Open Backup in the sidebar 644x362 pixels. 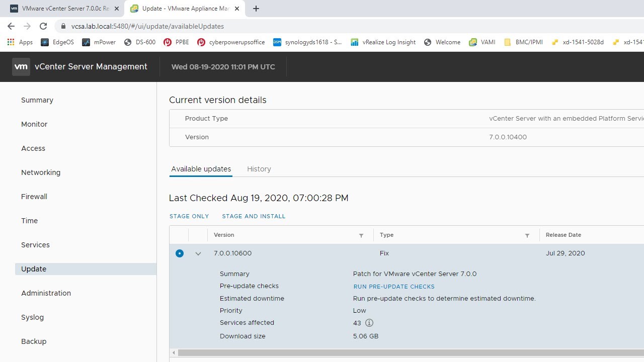tap(34, 341)
